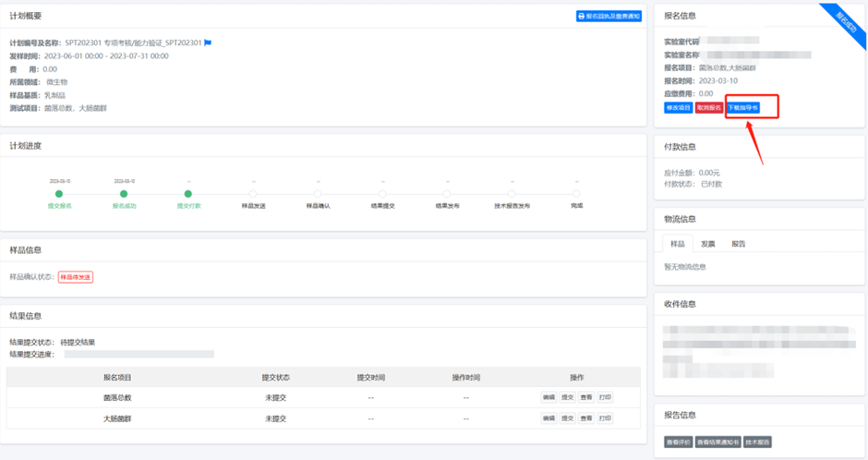This screenshot has width=868, height=460.
Task: Click 编辑 for the 菌落总数 row
Action: (x=549, y=397)
